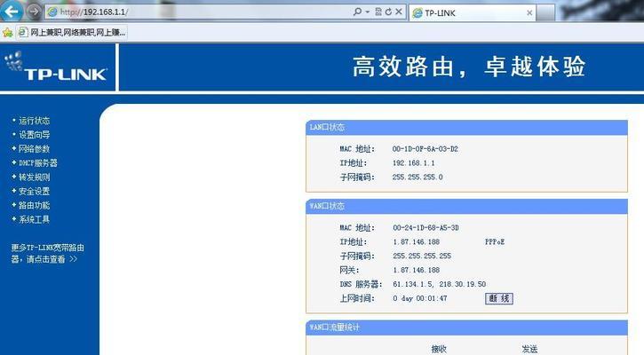Click LAN MAC address 00-1D-0F-6A-03-D2

(x=425, y=149)
